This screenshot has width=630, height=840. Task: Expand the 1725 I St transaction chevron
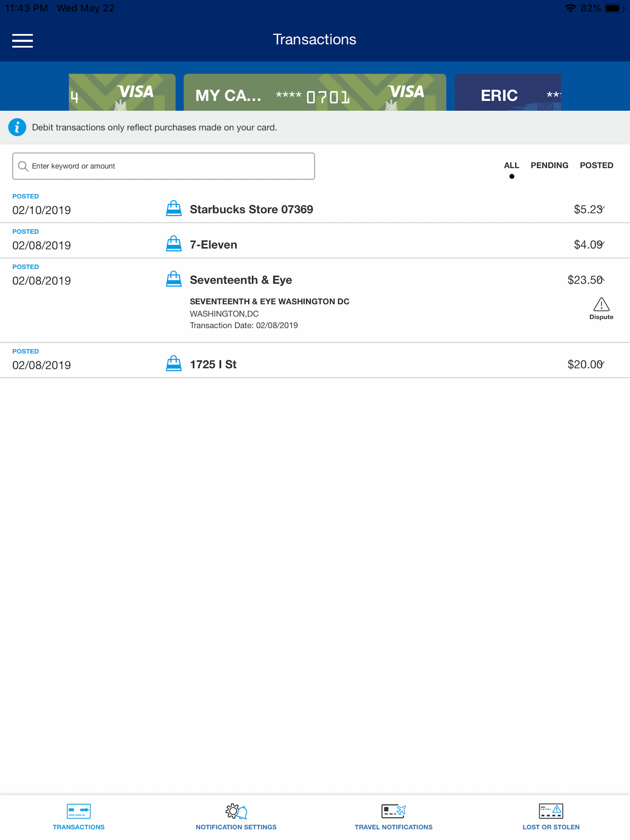602,364
